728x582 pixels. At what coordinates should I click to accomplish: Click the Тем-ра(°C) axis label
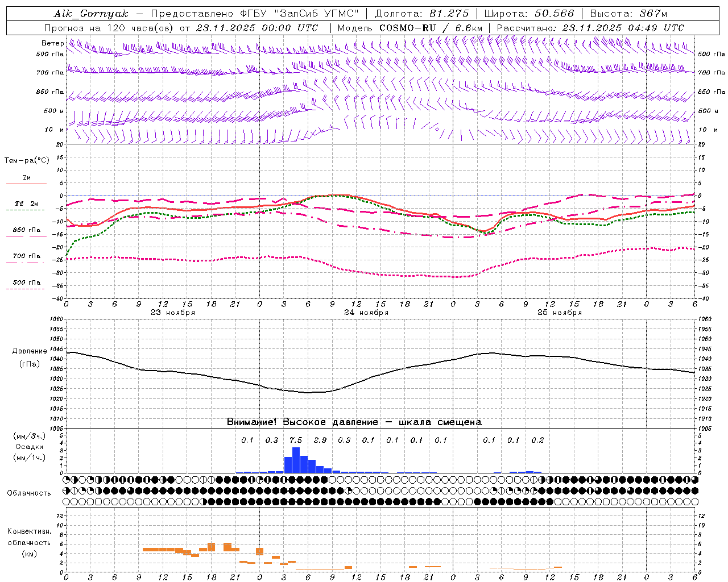[27, 161]
